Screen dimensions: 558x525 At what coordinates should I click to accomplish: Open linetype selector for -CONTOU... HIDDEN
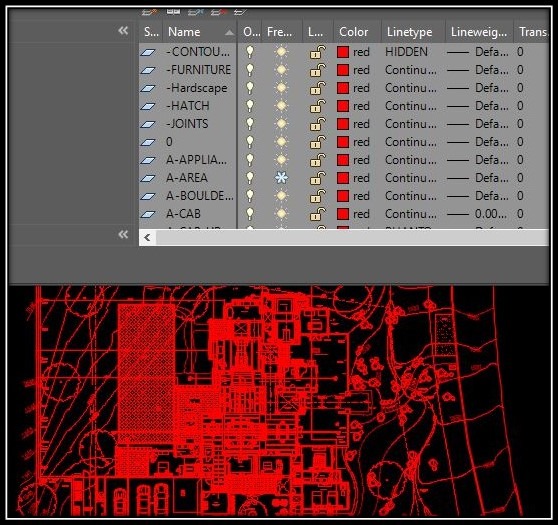click(406, 52)
